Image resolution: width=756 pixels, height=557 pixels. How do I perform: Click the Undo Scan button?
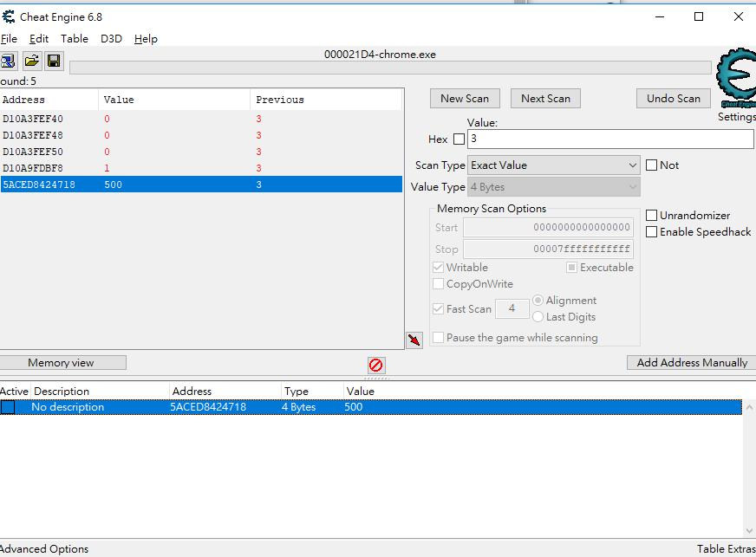pyautogui.click(x=673, y=99)
